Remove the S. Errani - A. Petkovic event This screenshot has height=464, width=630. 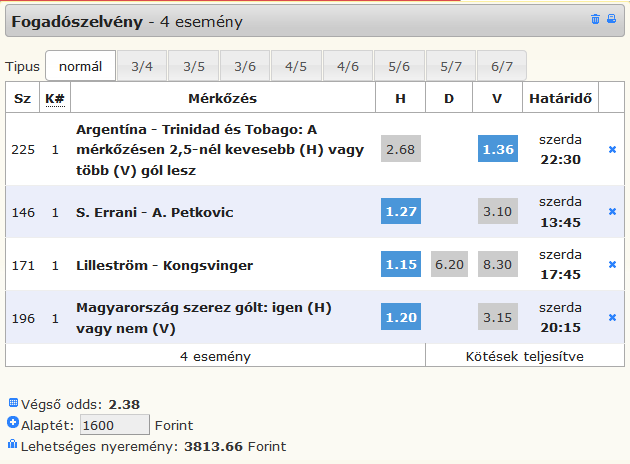pos(612,212)
